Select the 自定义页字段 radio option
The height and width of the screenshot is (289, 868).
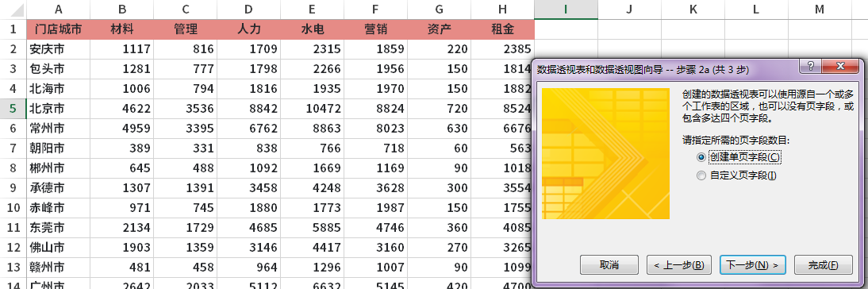coord(736,176)
